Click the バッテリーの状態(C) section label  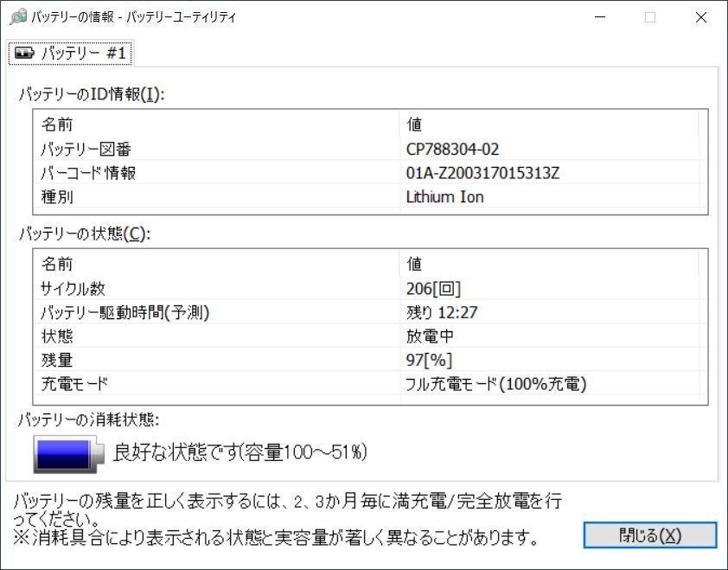click(85, 234)
